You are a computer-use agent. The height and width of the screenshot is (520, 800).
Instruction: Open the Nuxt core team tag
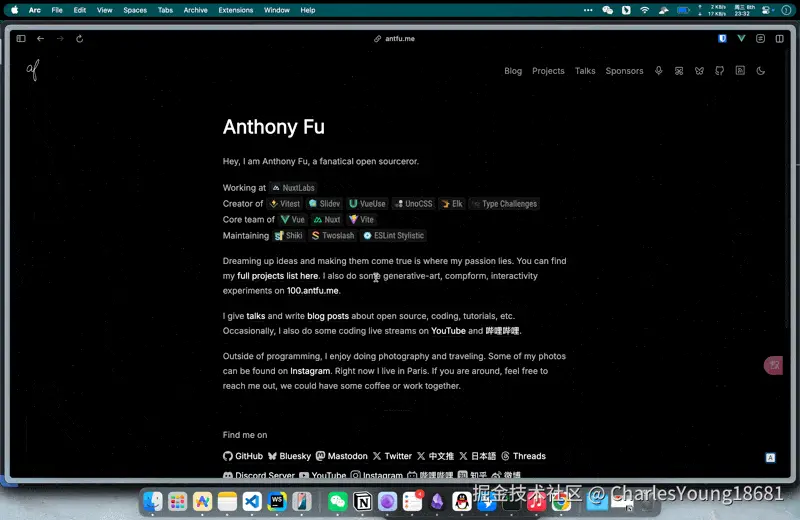pyautogui.click(x=327, y=219)
